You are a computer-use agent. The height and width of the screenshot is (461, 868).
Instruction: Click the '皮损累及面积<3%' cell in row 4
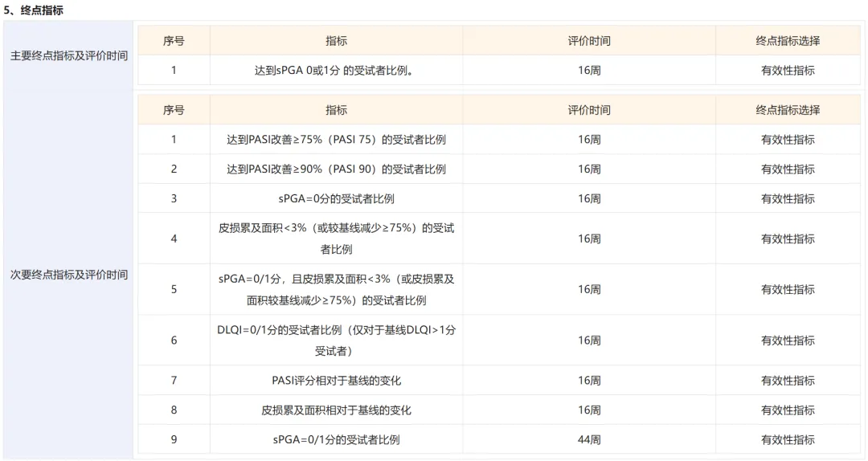point(336,239)
